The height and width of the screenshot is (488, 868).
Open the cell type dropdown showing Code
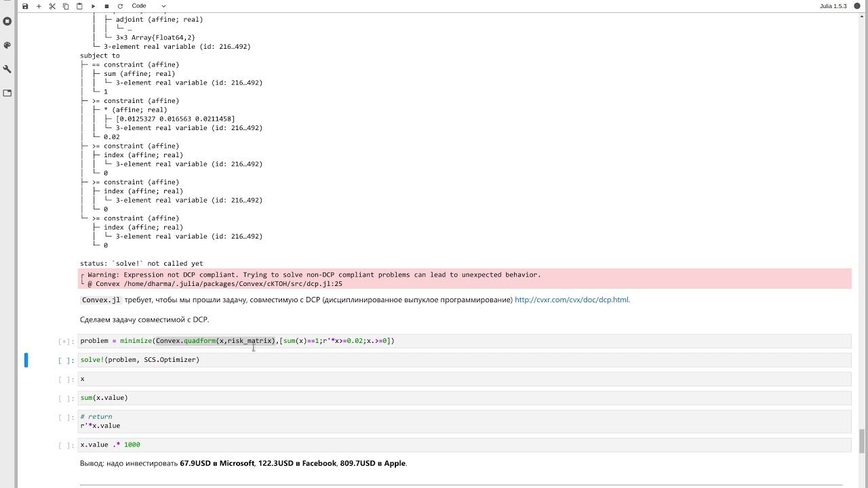coord(149,6)
